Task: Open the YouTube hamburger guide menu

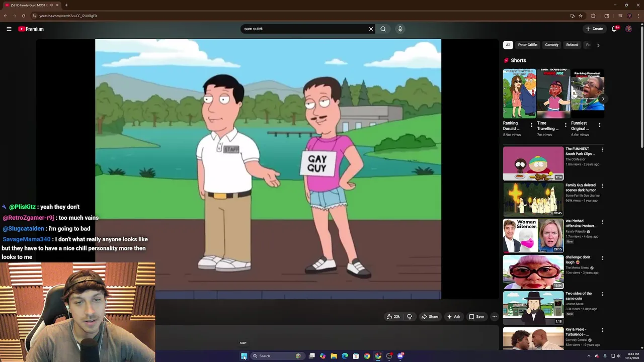Action: 9,29
